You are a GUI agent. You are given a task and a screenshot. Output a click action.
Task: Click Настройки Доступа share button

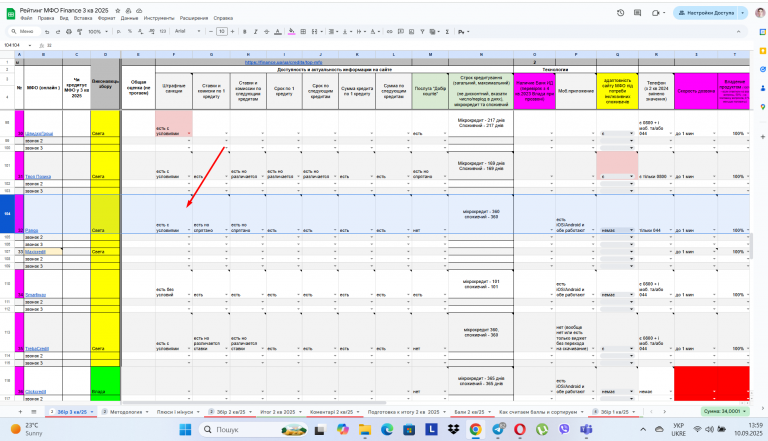[x=706, y=13]
